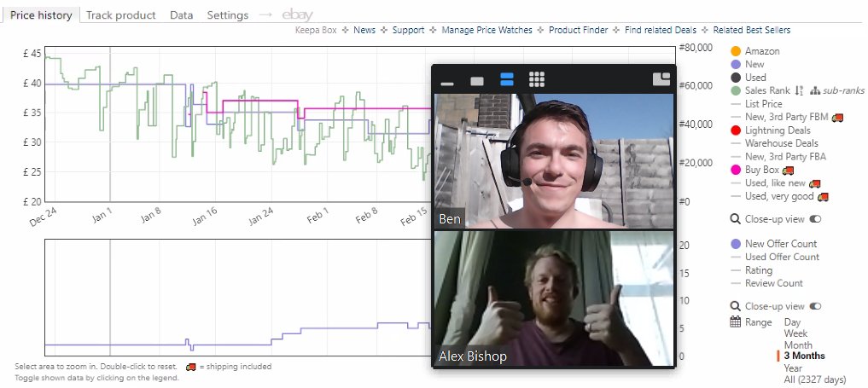Show List Price in chart
Screen dimensions: 868x388
pyautogui.click(x=763, y=104)
